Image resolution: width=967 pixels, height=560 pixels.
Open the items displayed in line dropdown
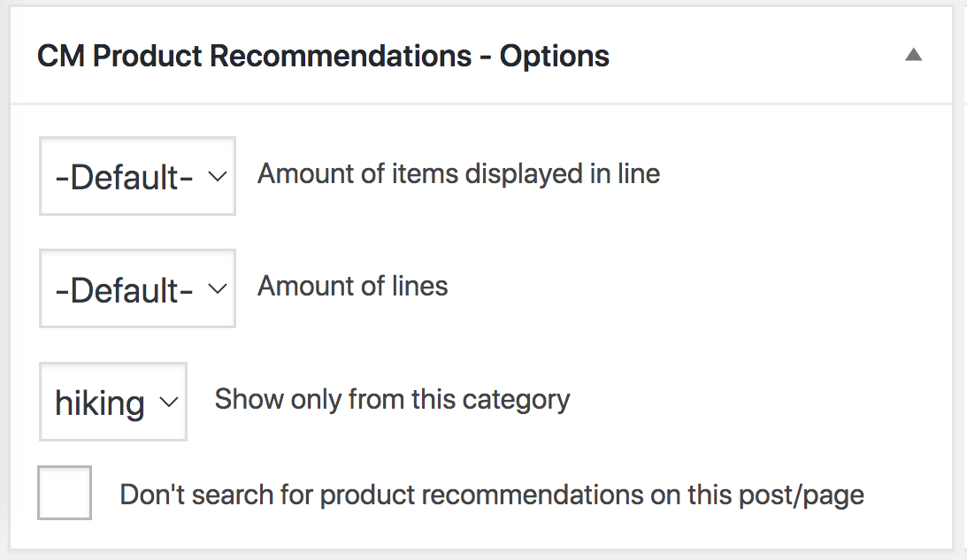tap(137, 176)
